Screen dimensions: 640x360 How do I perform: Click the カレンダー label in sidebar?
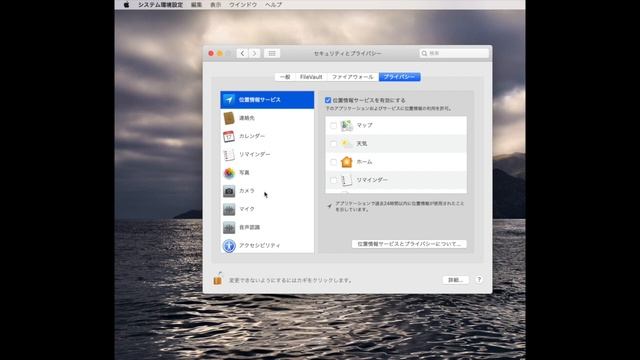(252, 136)
